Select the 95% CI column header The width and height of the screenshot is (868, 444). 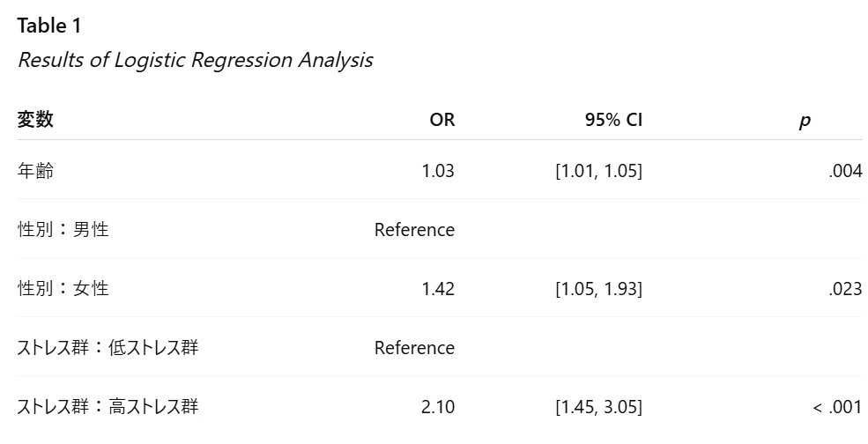pos(613,120)
